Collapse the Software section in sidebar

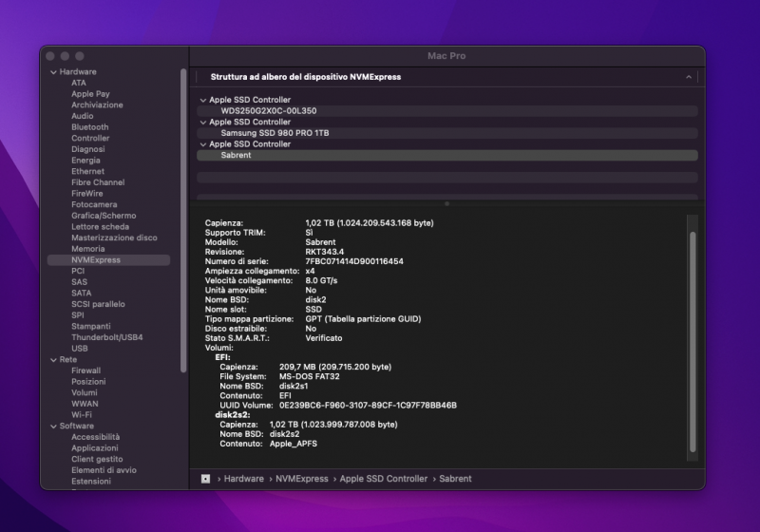[x=53, y=426]
